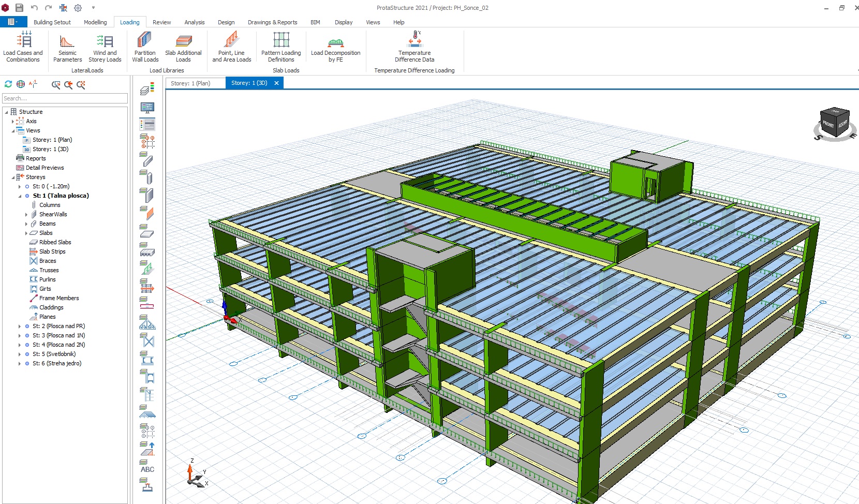Viewport: 859px width, 504px height.
Task: Open Temperature Difference Data
Action: (x=414, y=47)
